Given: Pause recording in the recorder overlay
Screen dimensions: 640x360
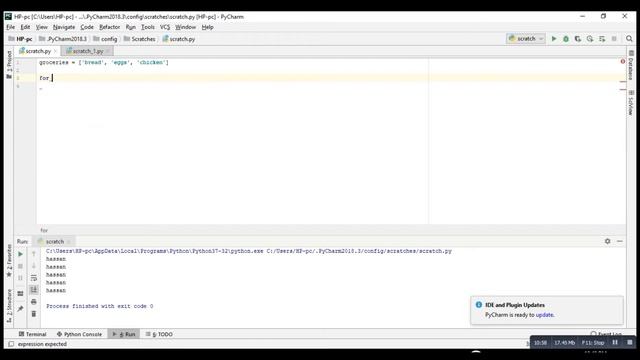Looking at the screenshot, I should pos(615,342).
